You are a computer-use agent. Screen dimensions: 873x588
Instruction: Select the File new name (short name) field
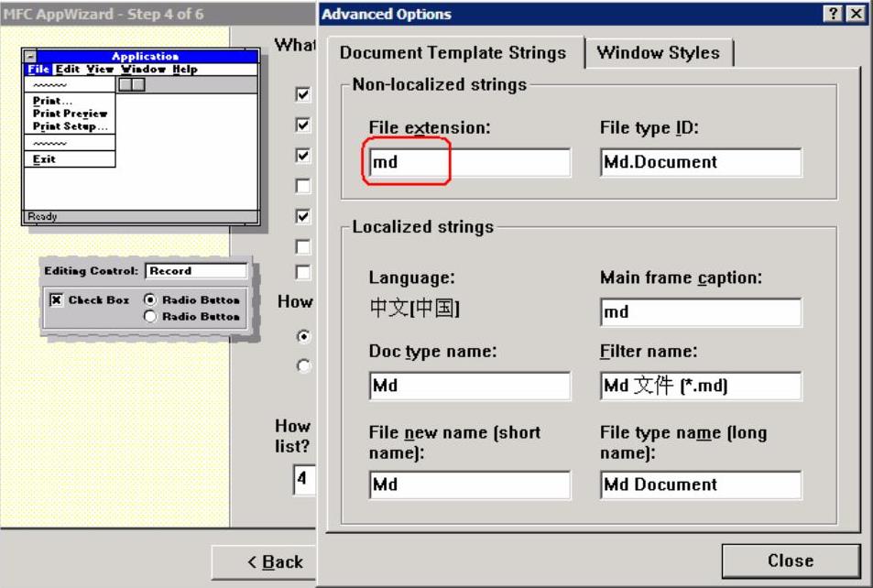tap(469, 485)
